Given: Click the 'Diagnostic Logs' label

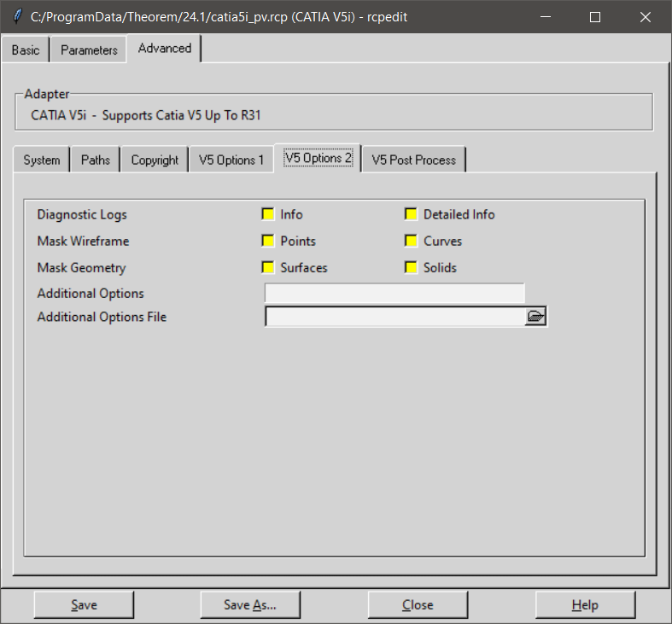Looking at the screenshot, I should click(82, 215).
